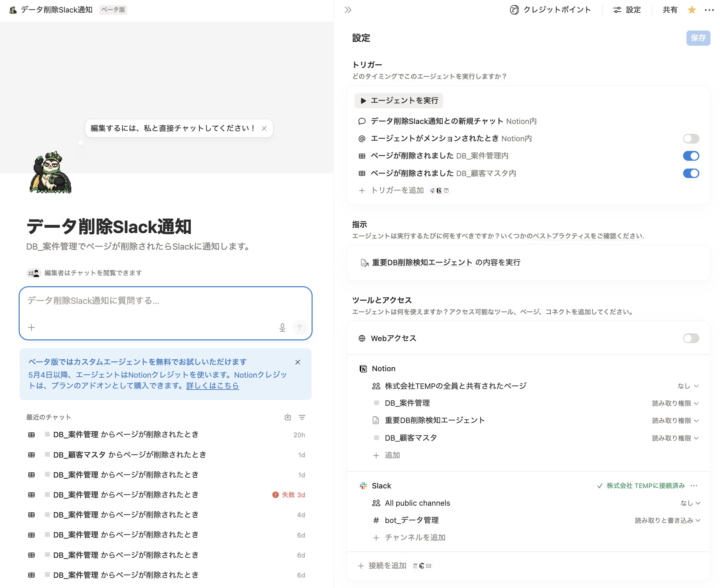Enable the Webアクセス toggle

pos(691,338)
